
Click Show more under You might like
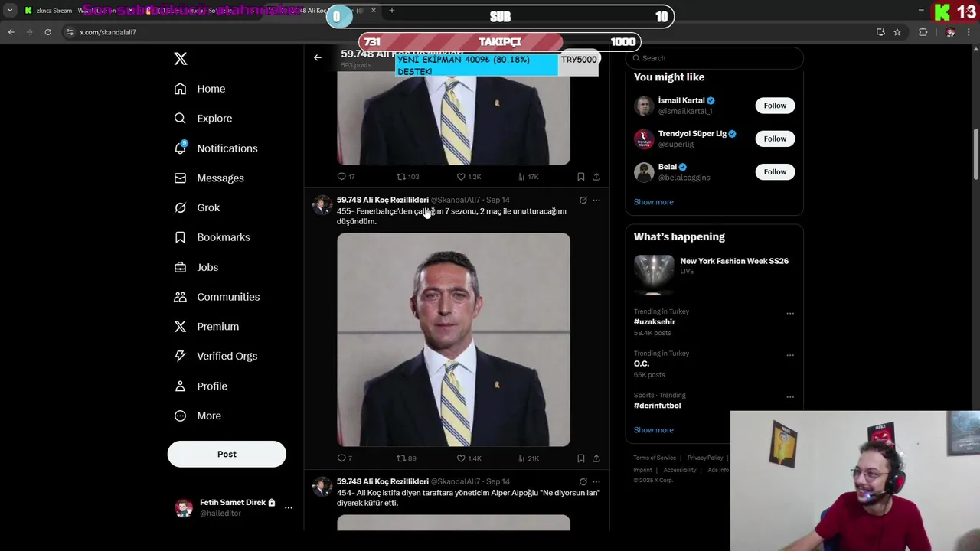[x=653, y=202]
